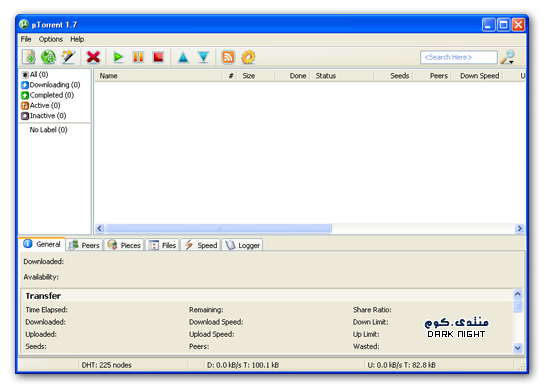Viewport: 545px width, 389px height.
Task: Click the Peers column header
Action: point(433,76)
